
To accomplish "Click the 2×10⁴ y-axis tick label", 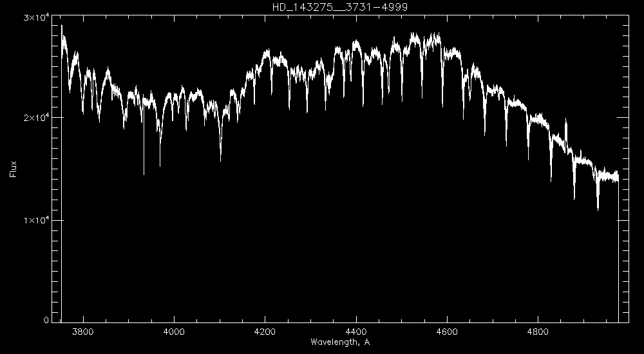I will click(38, 117).
